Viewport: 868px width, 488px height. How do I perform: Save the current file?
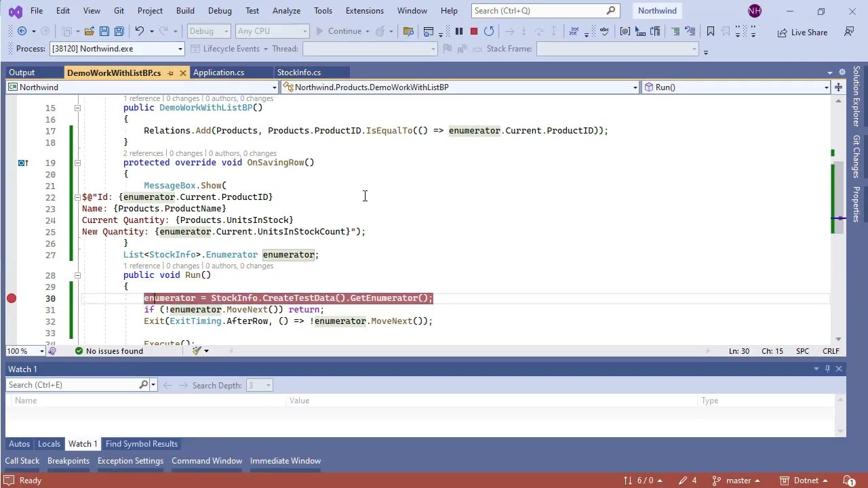pos(104,31)
